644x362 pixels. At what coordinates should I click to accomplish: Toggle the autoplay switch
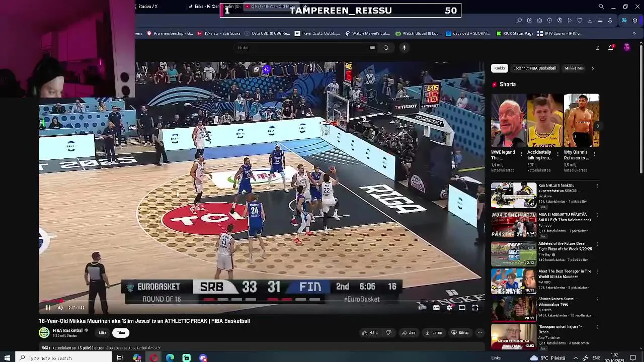click(422, 308)
